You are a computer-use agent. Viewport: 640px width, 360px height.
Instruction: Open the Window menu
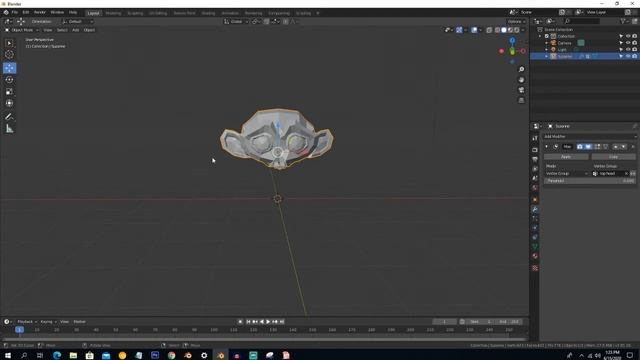point(57,13)
